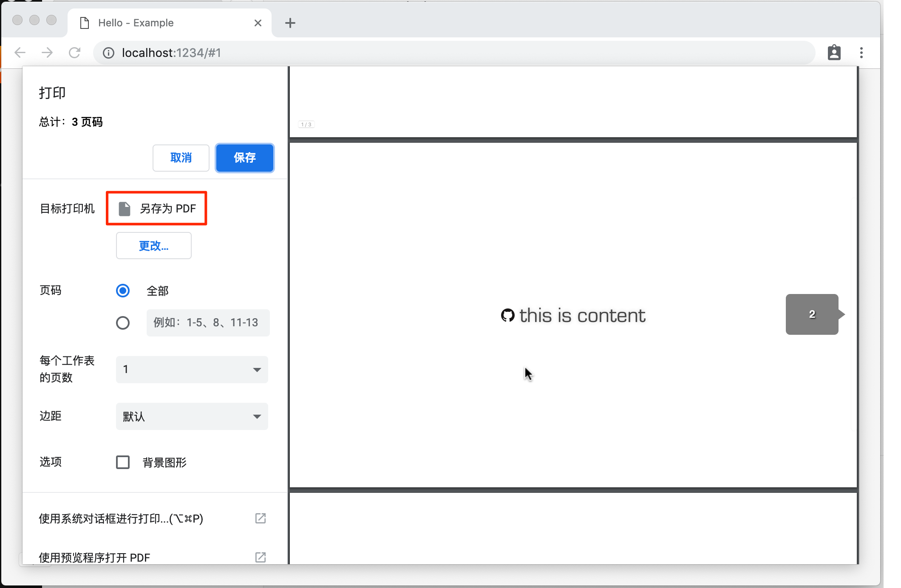This screenshot has width=901, height=588.
Task: Open Chrome's three-dot menu
Action: tap(861, 53)
